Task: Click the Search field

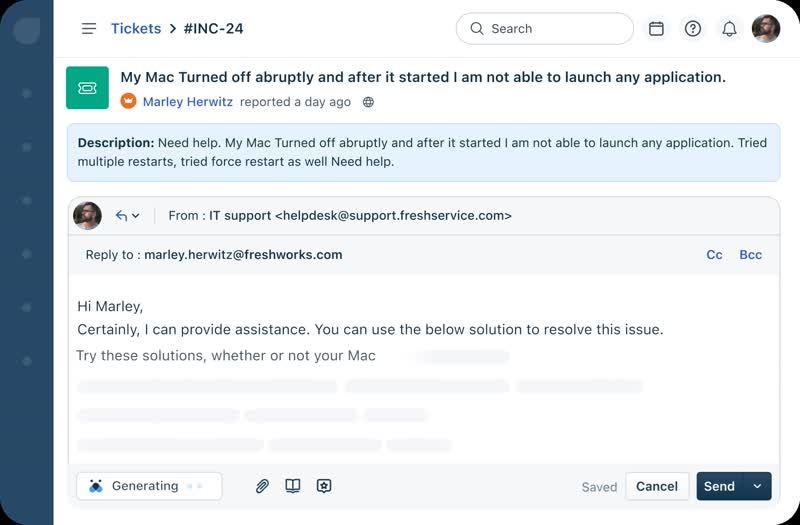Action: [544, 29]
